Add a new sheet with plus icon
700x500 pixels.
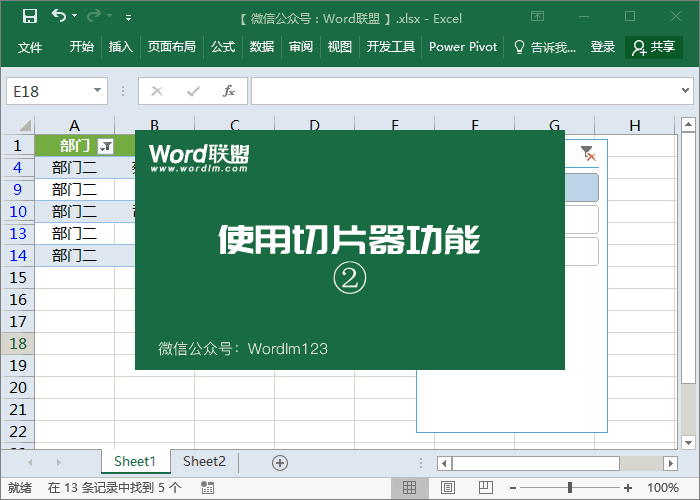click(x=280, y=462)
